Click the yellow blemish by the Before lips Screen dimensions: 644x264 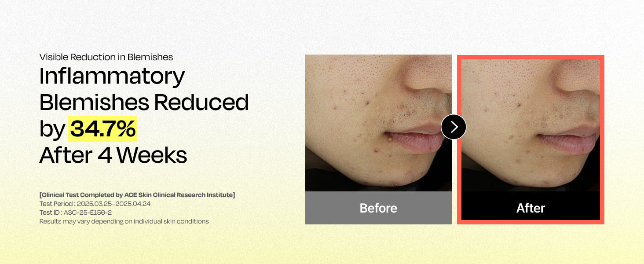coord(389,139)
